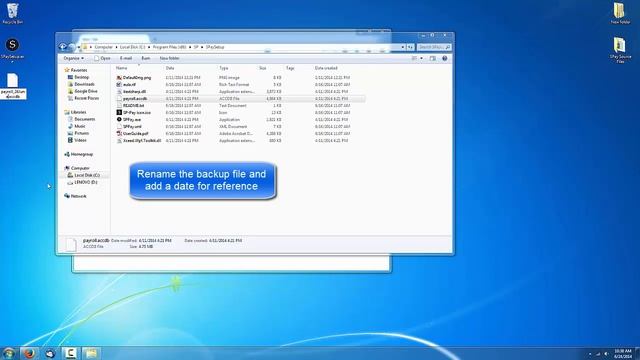Open the Camtasia taskbar icon

[x=71, y=353]
